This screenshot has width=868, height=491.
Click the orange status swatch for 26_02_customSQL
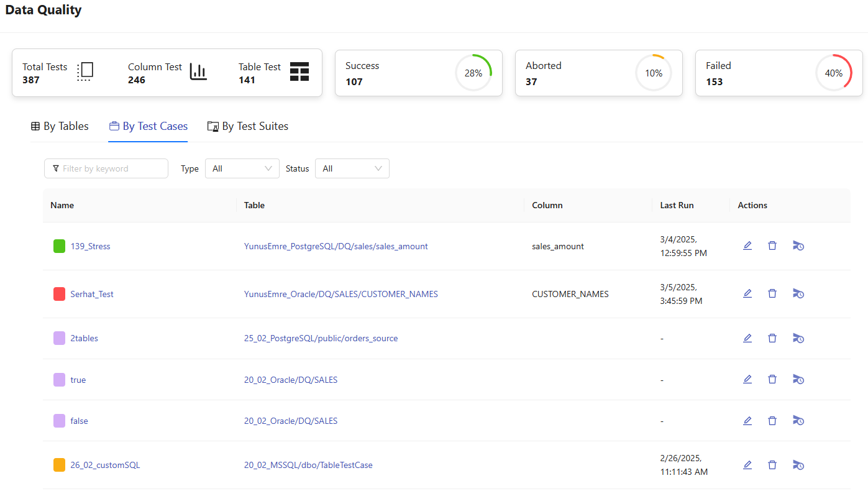pos(59,465)
